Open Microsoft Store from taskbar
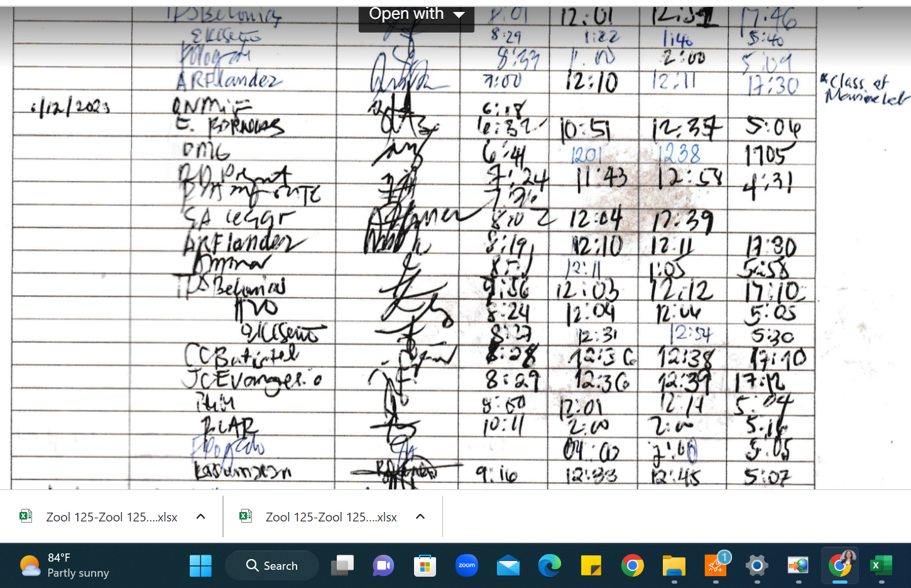Viewport: 911px width, 588px height. coord(425,566)
